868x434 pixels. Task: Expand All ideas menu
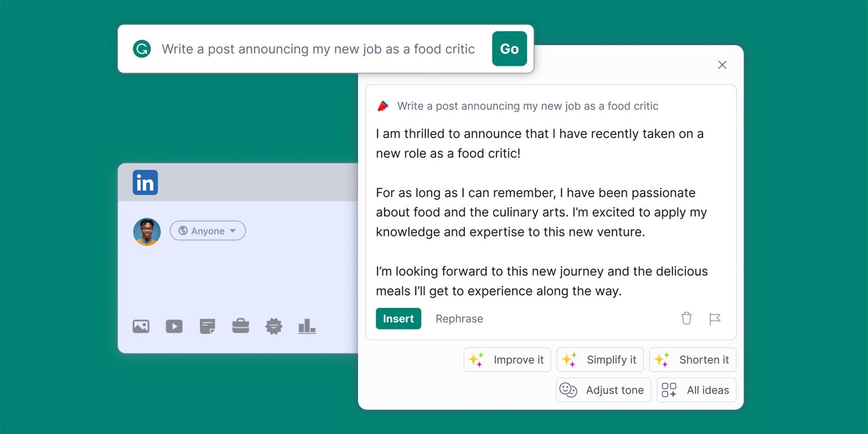pyautogui.click(x=696, y=390)
